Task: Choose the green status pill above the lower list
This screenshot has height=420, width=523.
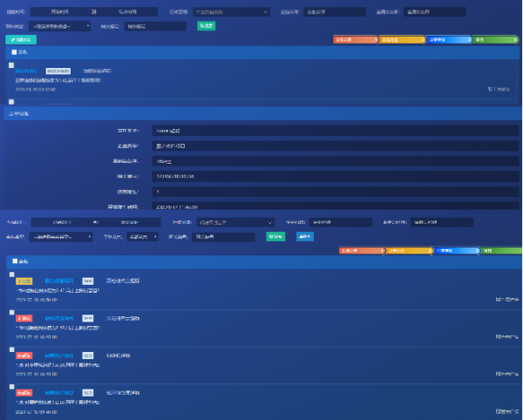Action: tap(499, 251)
